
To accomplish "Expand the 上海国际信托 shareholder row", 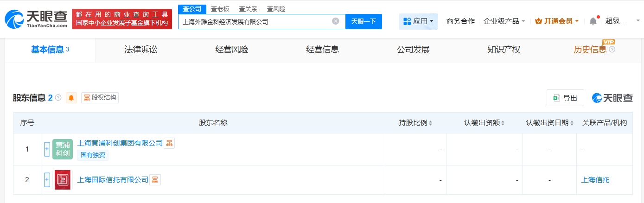I will (47, 179).
